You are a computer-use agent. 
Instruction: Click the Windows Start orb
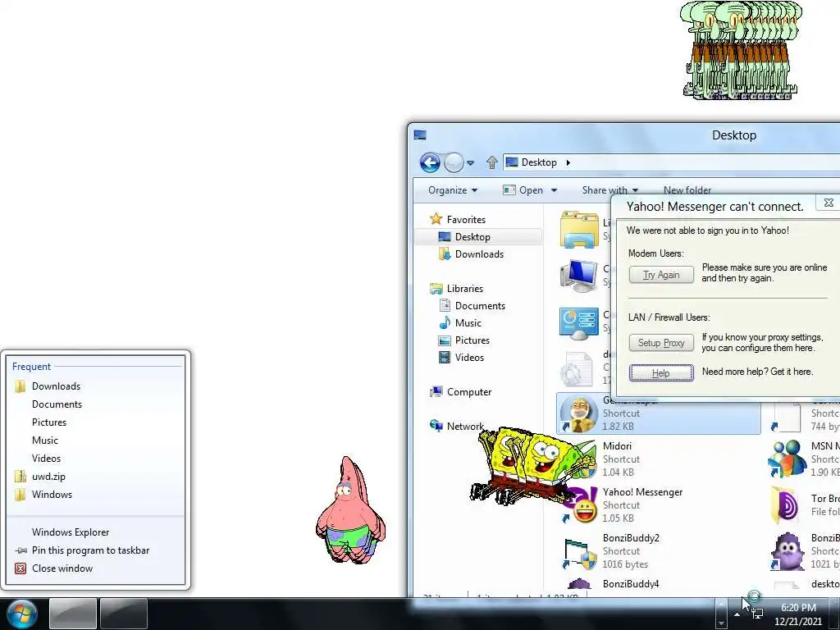pos(22,614)
